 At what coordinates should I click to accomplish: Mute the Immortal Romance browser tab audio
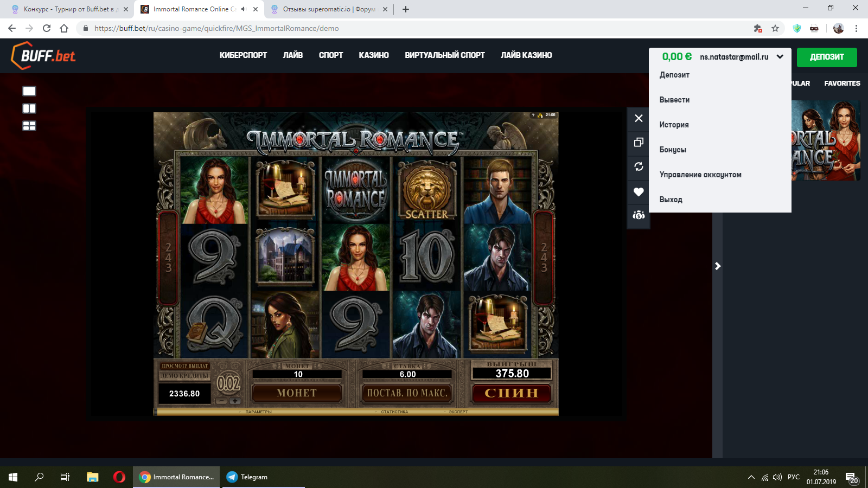click(244, 9)
